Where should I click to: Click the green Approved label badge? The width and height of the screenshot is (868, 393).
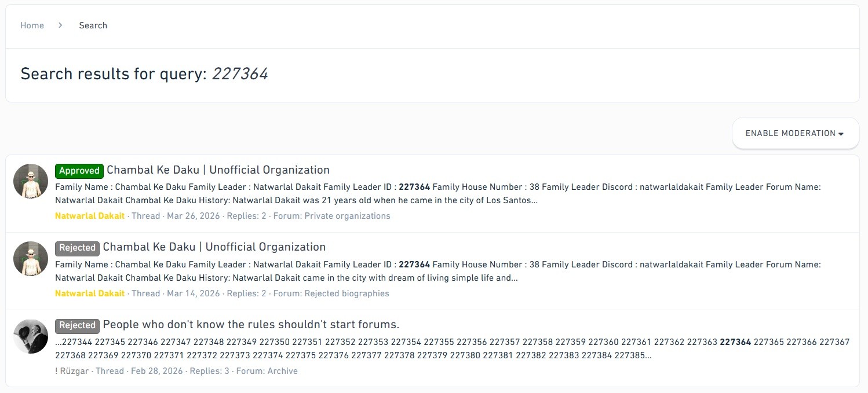[x=79, y=171]
